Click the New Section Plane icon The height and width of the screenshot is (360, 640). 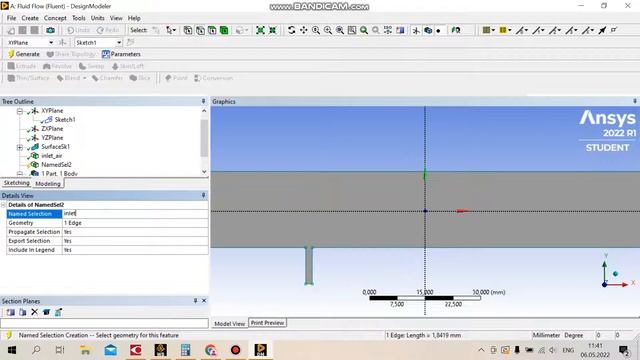coord(11,312)
